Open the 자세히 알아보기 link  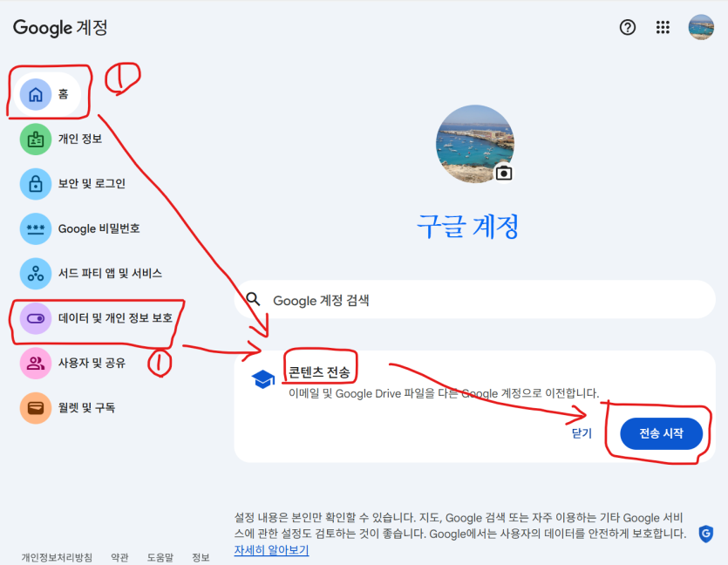(x=271, y=549)
